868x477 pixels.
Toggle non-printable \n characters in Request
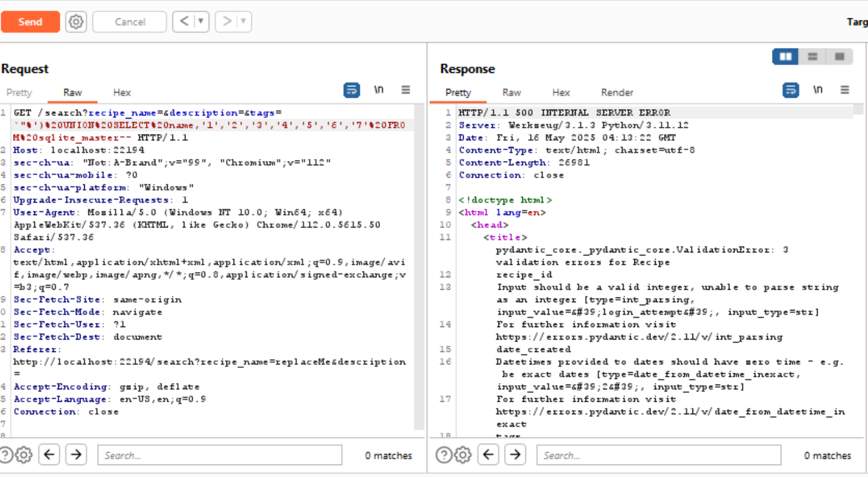coord(379,90)
